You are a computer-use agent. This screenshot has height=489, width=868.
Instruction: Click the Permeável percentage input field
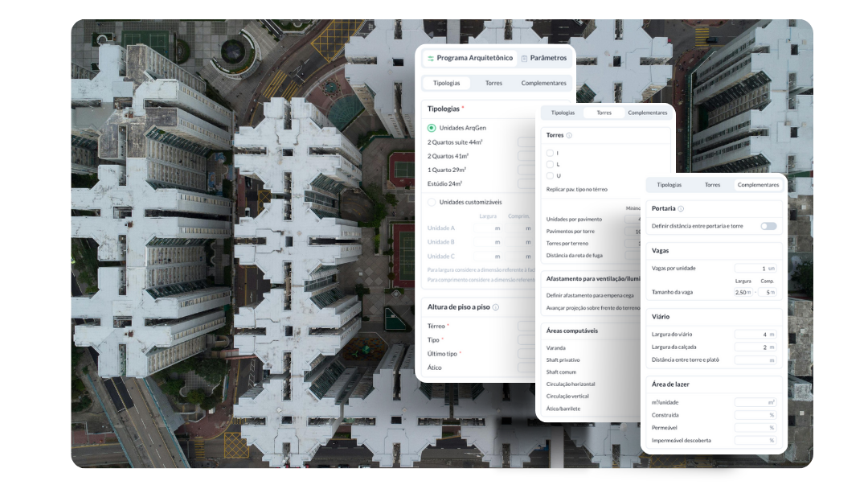click(755, 427)
